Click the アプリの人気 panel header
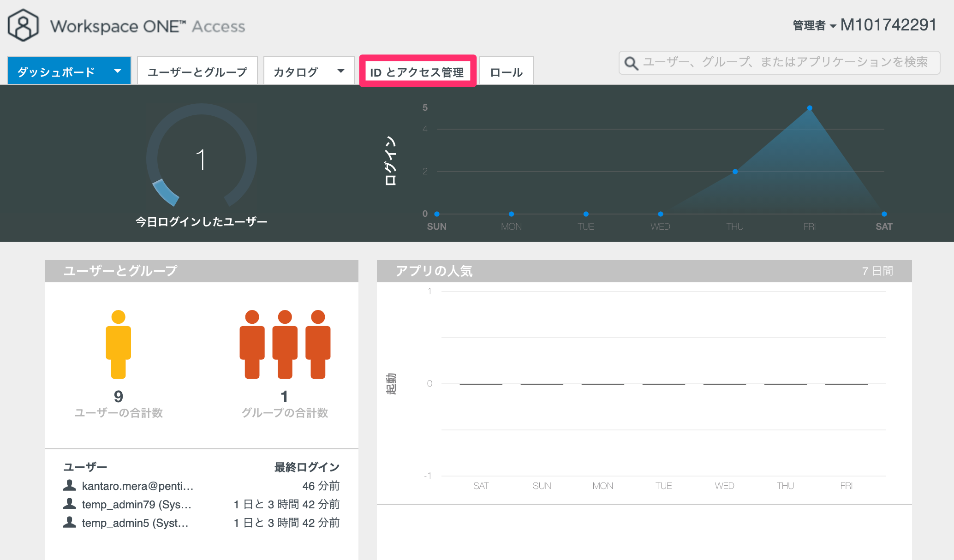Image resolution: width=954 pixels, height=560 pixels. point(644,271)
